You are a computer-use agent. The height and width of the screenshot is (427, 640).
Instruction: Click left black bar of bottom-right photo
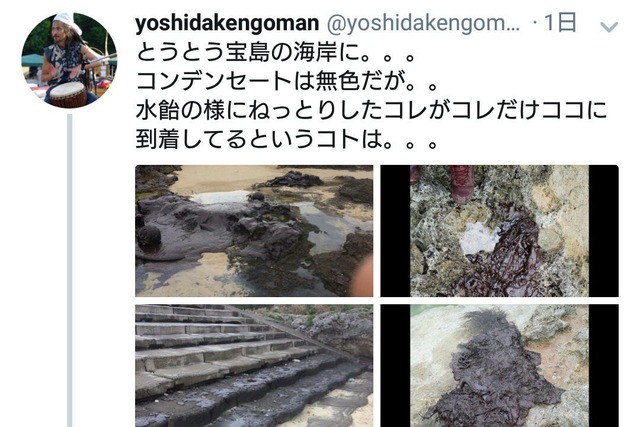click(x=396, y=365)
